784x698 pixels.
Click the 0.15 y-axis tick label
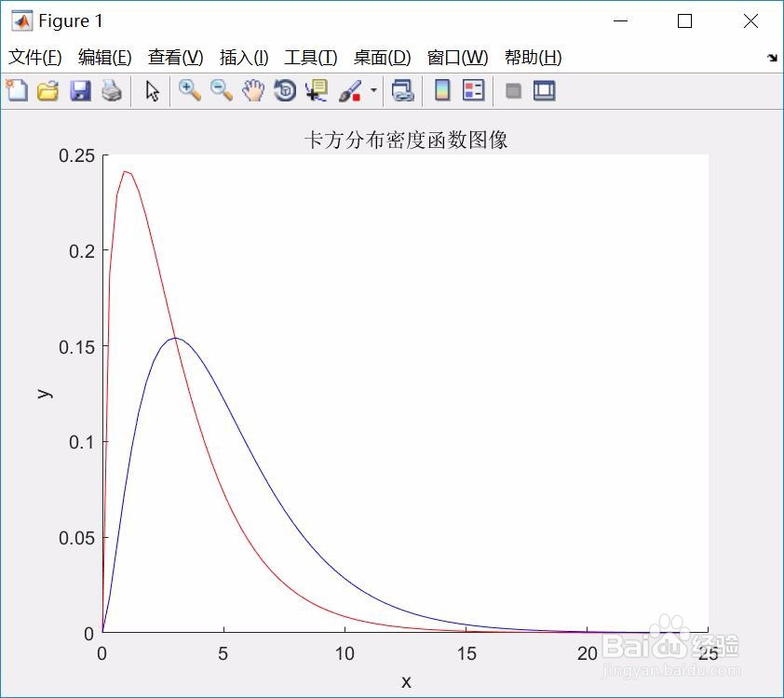(76, 347)
